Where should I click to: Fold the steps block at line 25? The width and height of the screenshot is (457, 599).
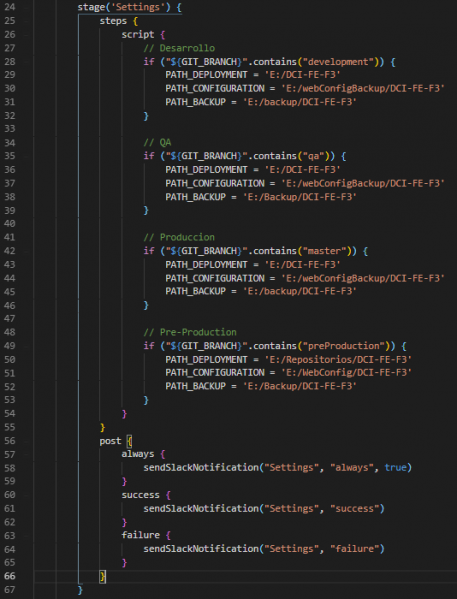[x=26, y=21]
